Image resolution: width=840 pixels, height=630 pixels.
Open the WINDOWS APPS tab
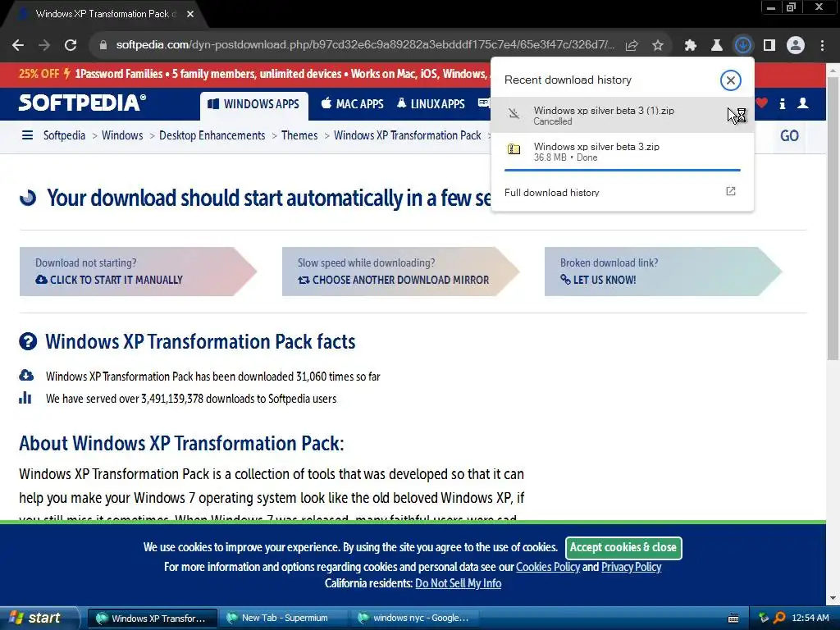tap(254, 104)
